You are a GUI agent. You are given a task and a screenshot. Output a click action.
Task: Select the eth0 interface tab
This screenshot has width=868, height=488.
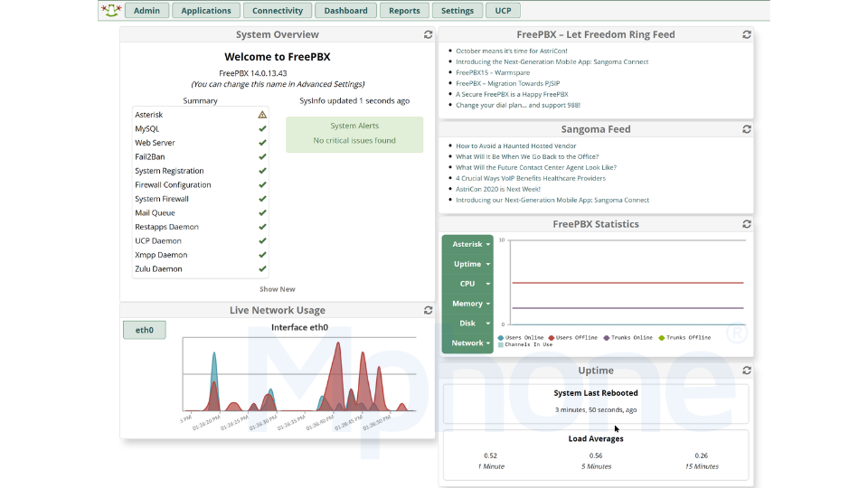[x=145, y=330]
